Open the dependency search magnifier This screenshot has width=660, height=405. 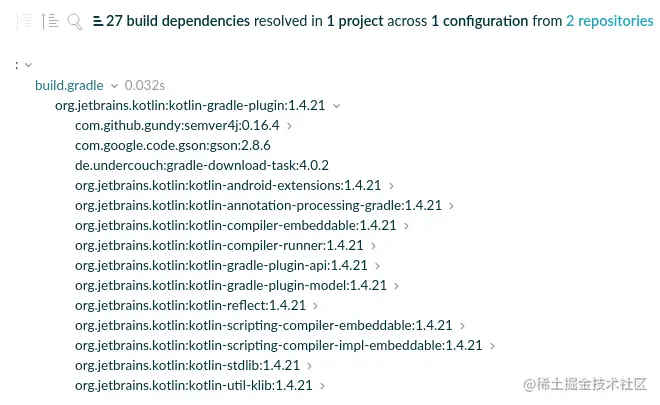pos(74,21)
